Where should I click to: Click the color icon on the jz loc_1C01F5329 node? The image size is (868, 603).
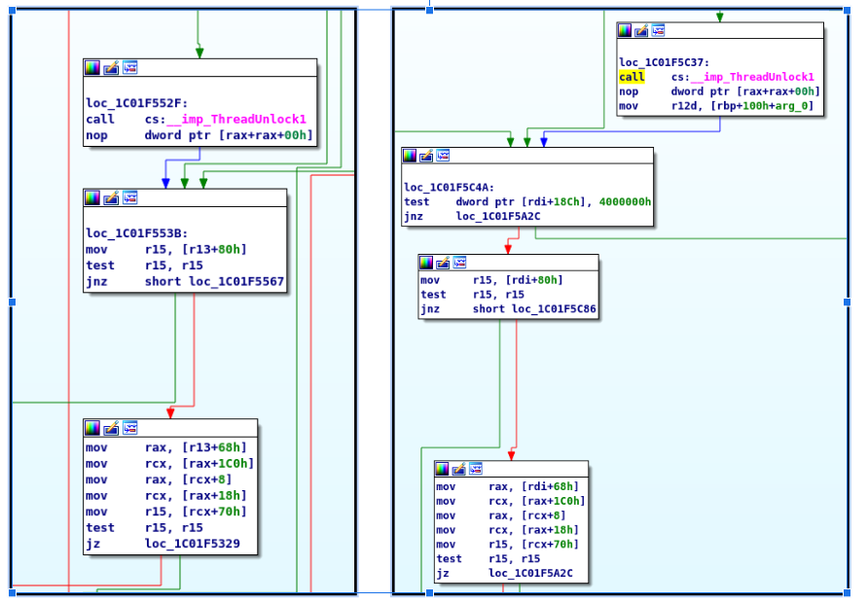(x=92, y=428)
